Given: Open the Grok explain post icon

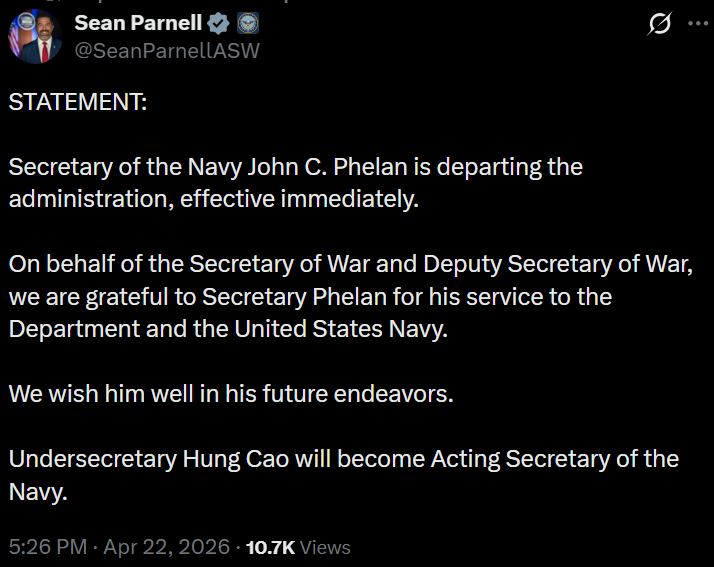Looking at the screenshot, I should click(x=659, y=24).
